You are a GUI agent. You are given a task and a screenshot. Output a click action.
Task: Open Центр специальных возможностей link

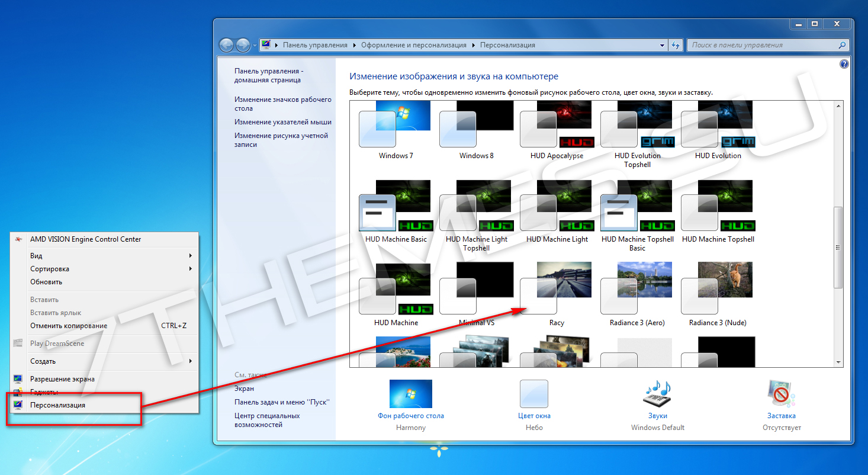(267, 420)
